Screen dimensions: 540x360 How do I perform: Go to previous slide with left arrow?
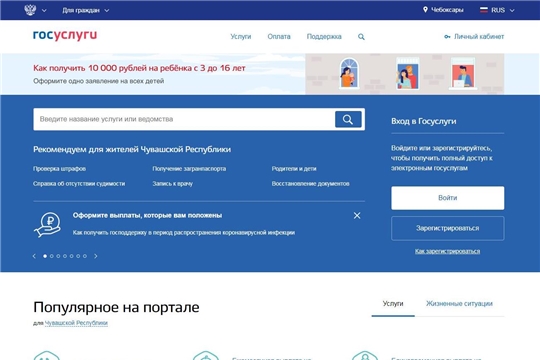pyautogui.click(x=34, y=256)
